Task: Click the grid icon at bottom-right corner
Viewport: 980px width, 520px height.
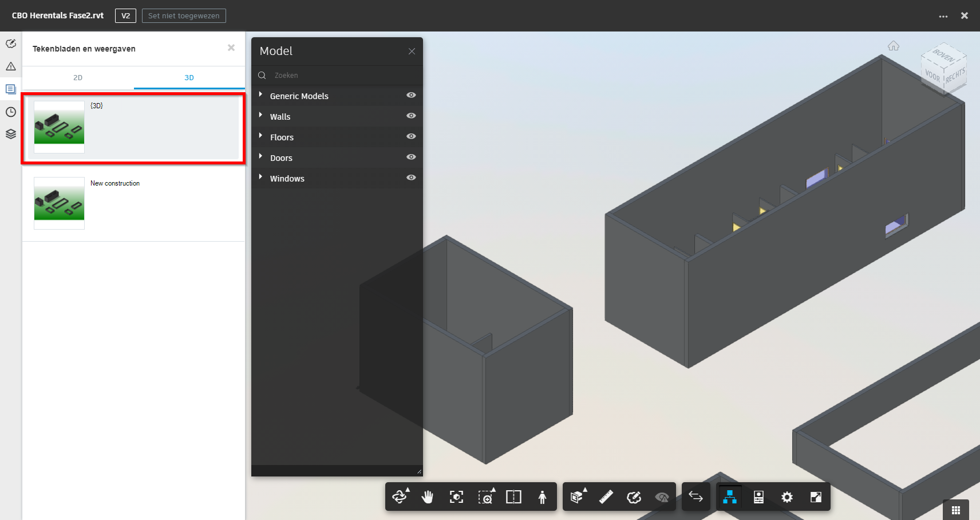Action: 956,510
